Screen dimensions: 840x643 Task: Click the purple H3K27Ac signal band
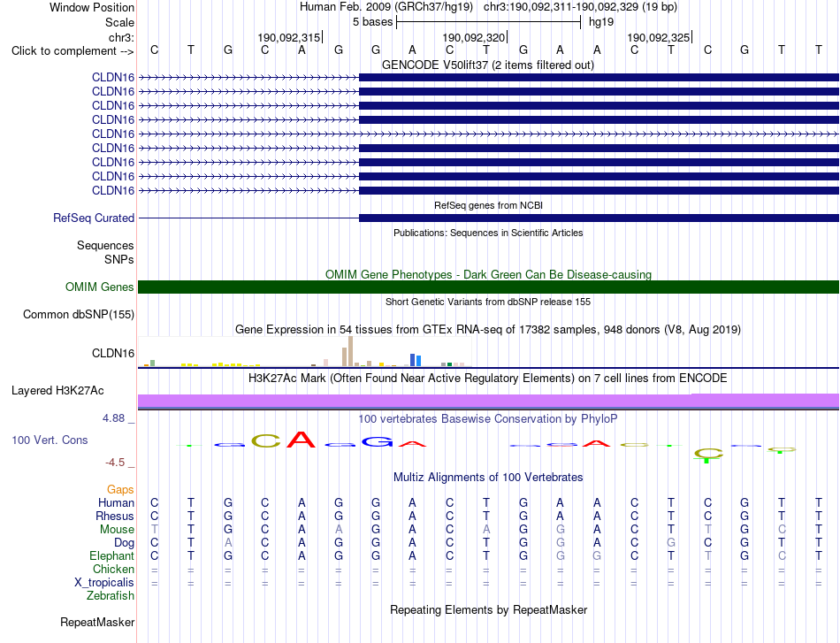pos(489,401)
